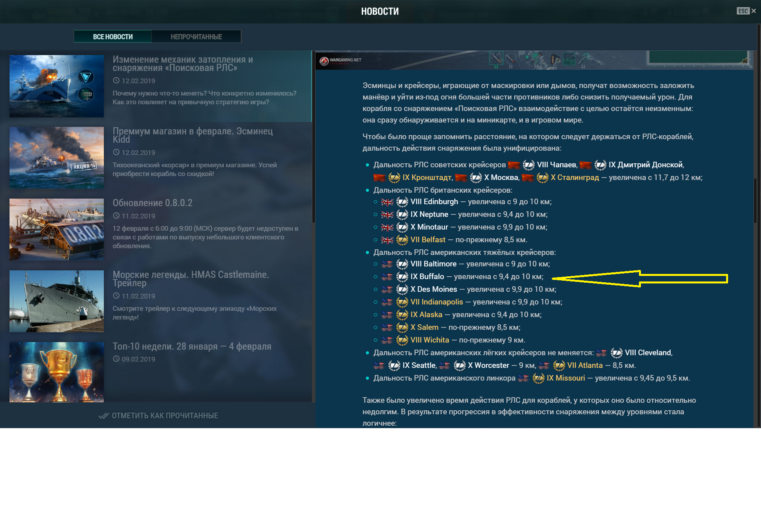The image size is (761, 532).
Task: Click the cruiser icon next to IX Neptune
Action: tap(402, 214)
